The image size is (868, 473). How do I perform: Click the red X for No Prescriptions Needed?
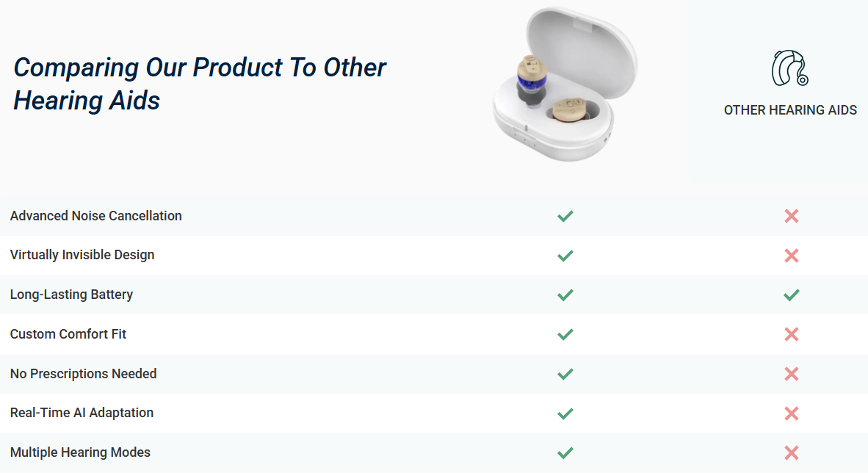click(791, 374)
